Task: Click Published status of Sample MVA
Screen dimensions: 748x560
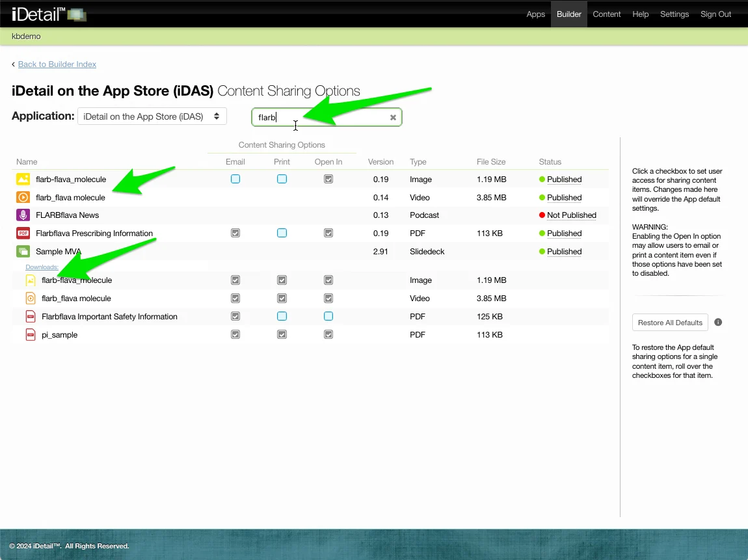Action: (565, 251)
